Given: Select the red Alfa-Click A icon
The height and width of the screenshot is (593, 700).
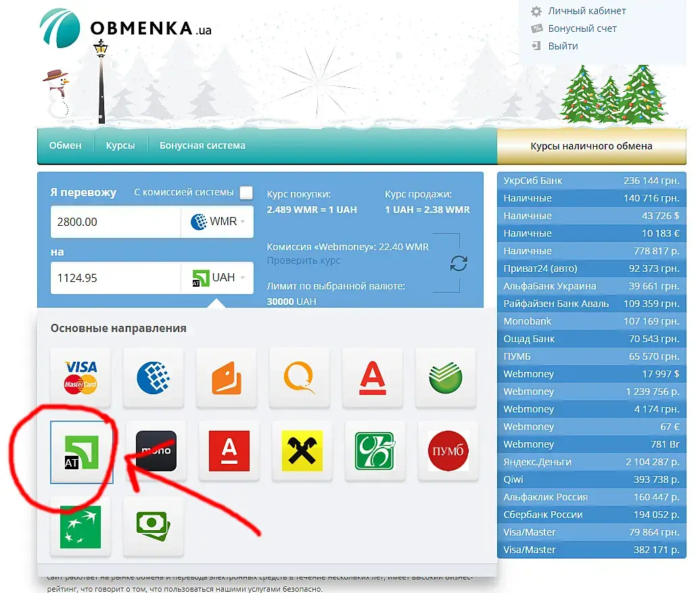Looking at the screenshot, I should (373, 377).
